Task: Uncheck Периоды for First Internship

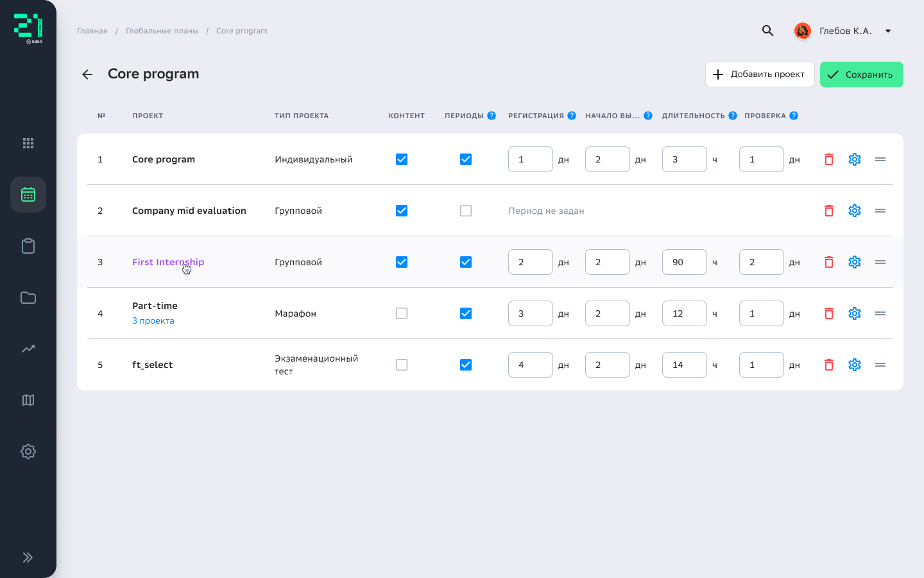Action: coord(466,262)
